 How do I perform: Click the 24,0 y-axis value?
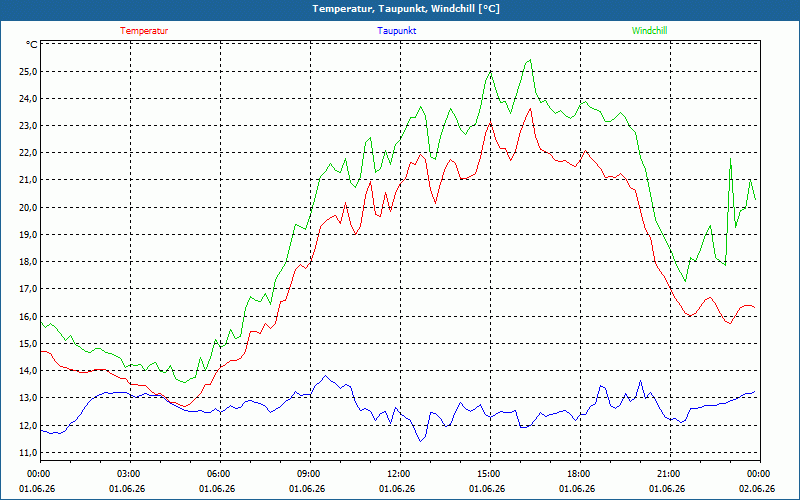click(28, 98)
